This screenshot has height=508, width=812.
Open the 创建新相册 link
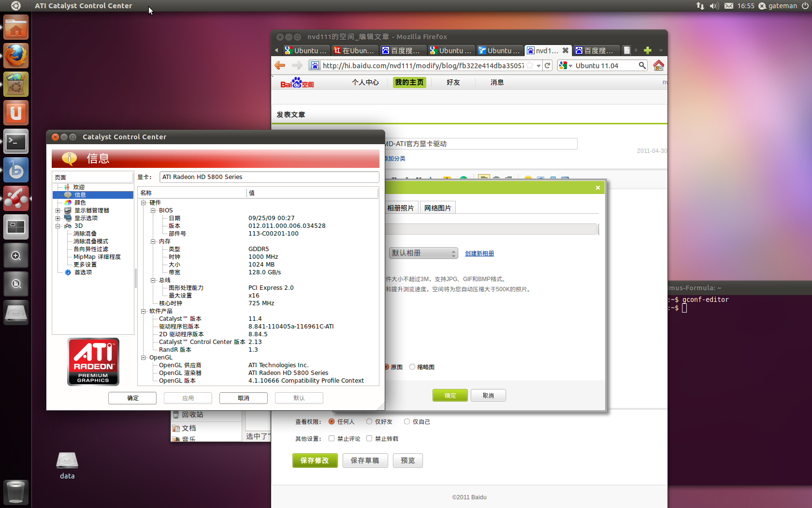pyautogui.click(x=479, y=253)
